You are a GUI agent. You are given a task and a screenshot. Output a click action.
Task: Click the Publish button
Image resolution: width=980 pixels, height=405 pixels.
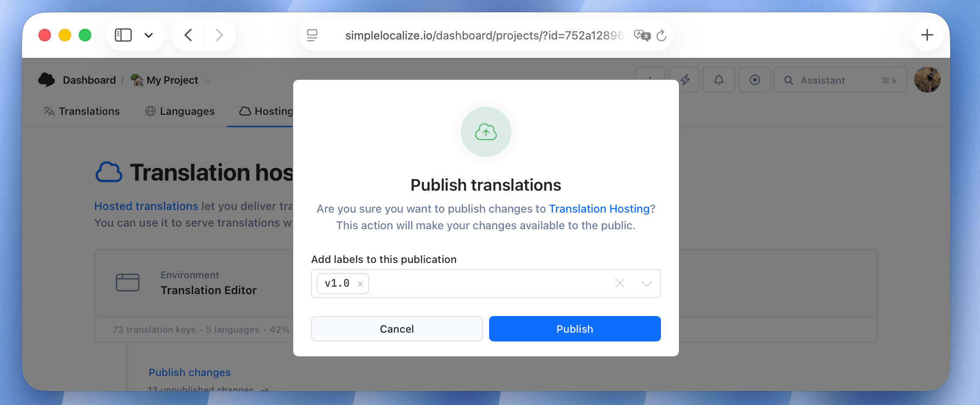point(575,328)
